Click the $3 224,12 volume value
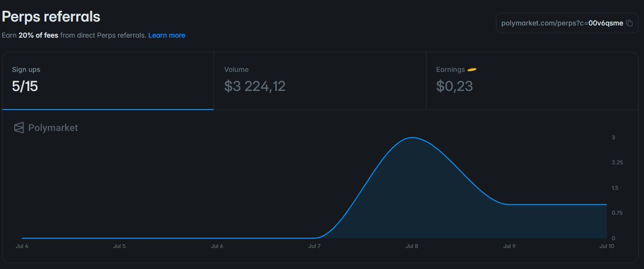Screen dimensions: 644x269 (255, 86)
